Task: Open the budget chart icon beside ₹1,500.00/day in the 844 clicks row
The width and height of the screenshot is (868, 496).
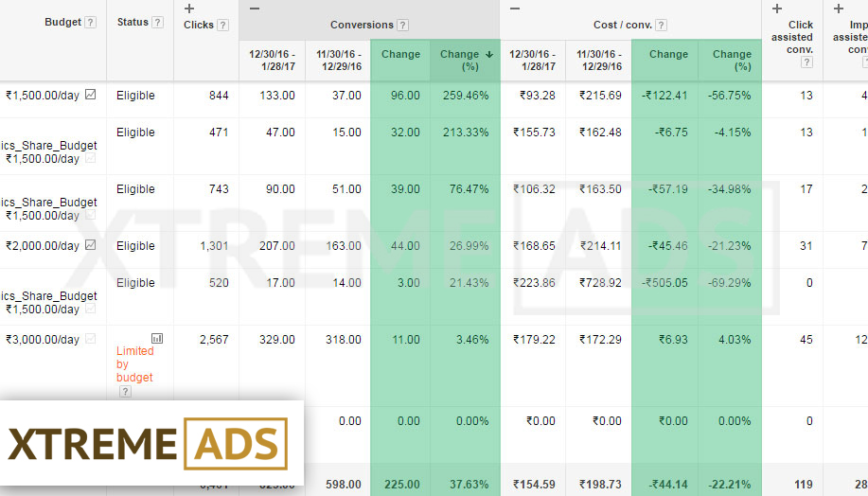Action: point(90,95)
